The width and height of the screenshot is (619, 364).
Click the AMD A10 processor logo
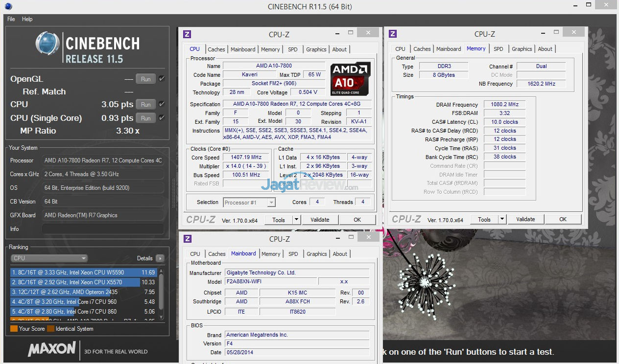coord(350,78)
